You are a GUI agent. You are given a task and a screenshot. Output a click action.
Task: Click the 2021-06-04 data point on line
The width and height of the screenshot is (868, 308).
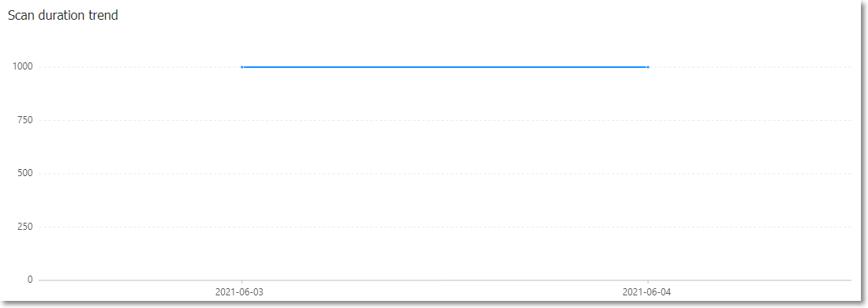point(648,67)
